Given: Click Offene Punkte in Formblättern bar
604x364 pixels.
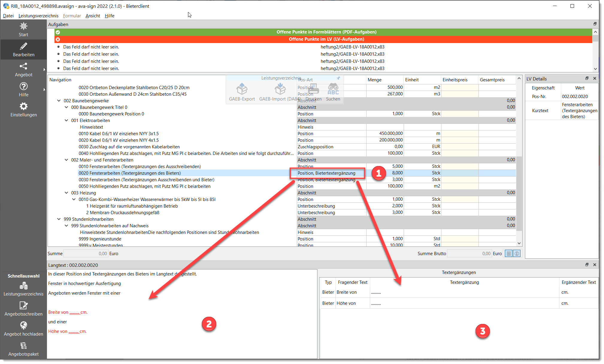Looking at the screenshot, I should 323,32.
